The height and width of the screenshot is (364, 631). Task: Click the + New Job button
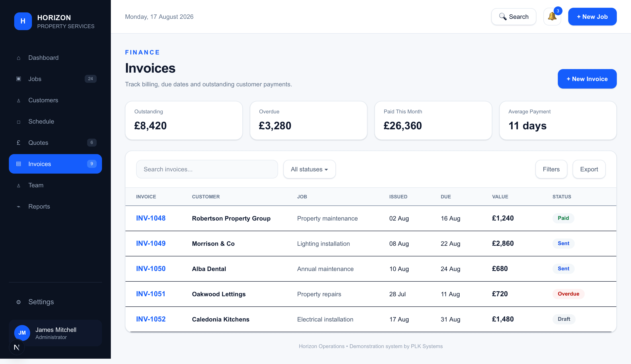pos(592,17)
